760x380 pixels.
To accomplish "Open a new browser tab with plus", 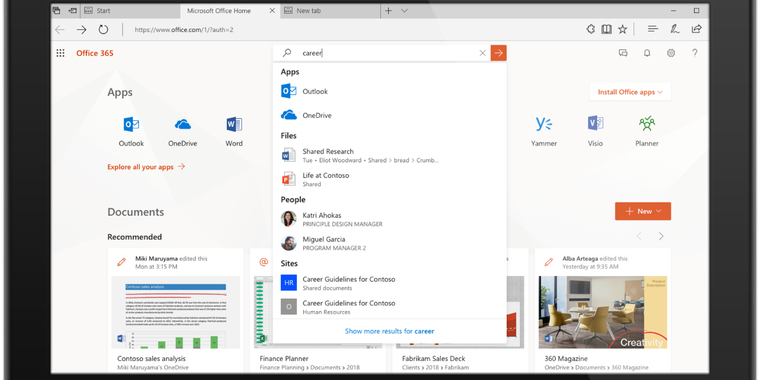I will pyautogui.click(x=388, y=11).
